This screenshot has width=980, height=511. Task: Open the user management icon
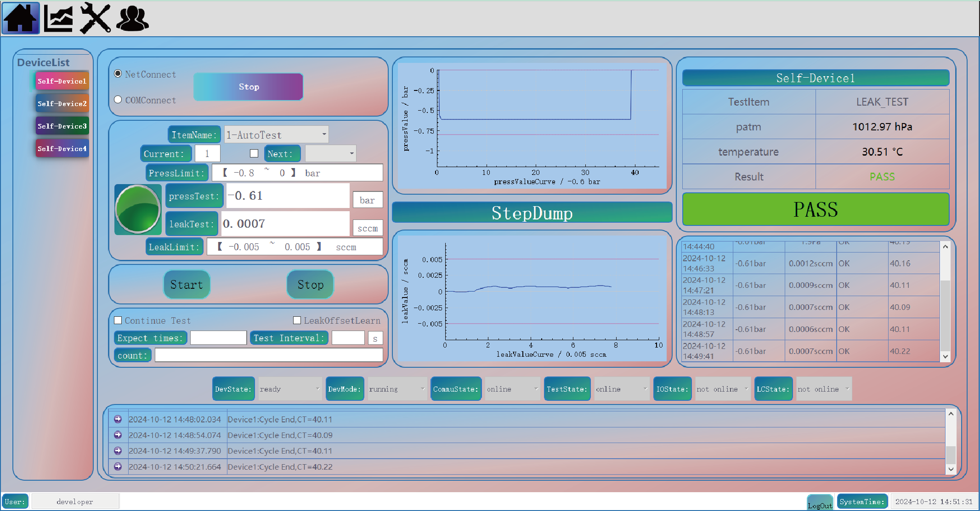point(132,18)
